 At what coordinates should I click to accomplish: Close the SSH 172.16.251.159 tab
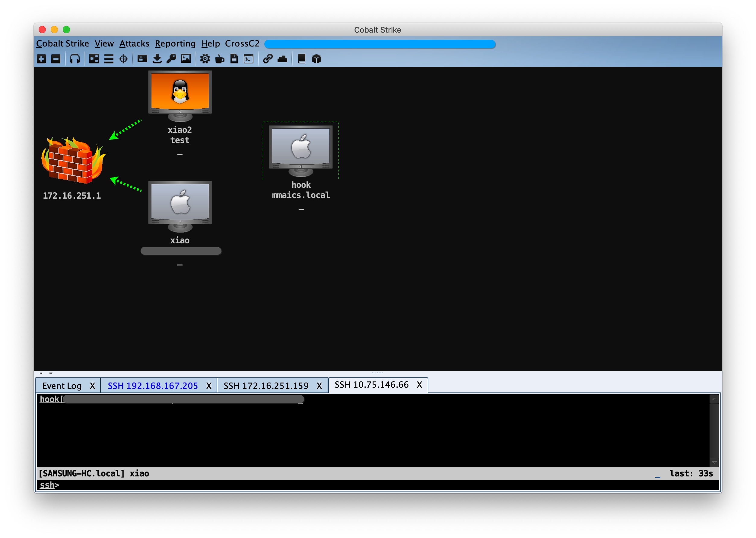point(319,386)
